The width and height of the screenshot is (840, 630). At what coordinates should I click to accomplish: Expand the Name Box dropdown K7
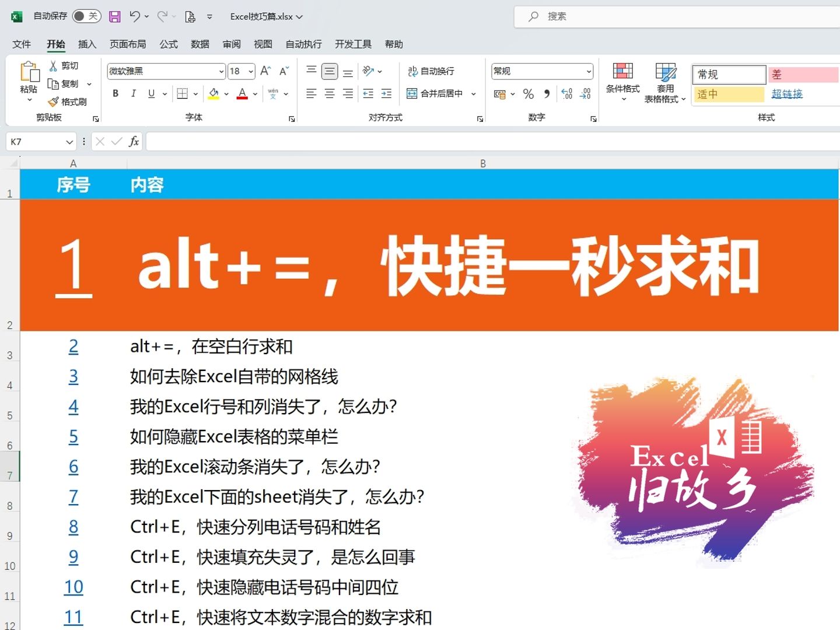point(69,142)
